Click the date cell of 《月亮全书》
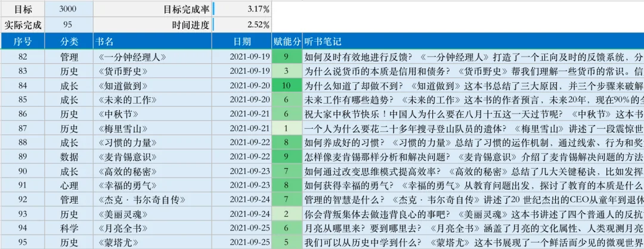 241,228
